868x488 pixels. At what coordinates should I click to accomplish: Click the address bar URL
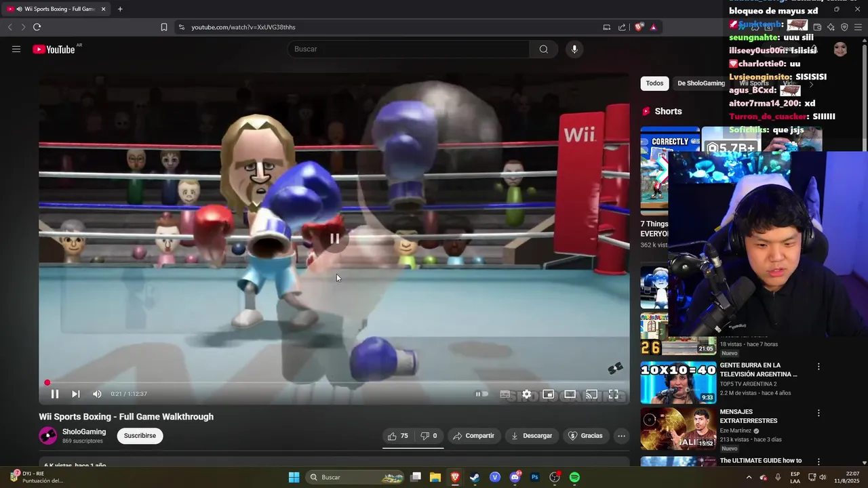pos(243,27)
